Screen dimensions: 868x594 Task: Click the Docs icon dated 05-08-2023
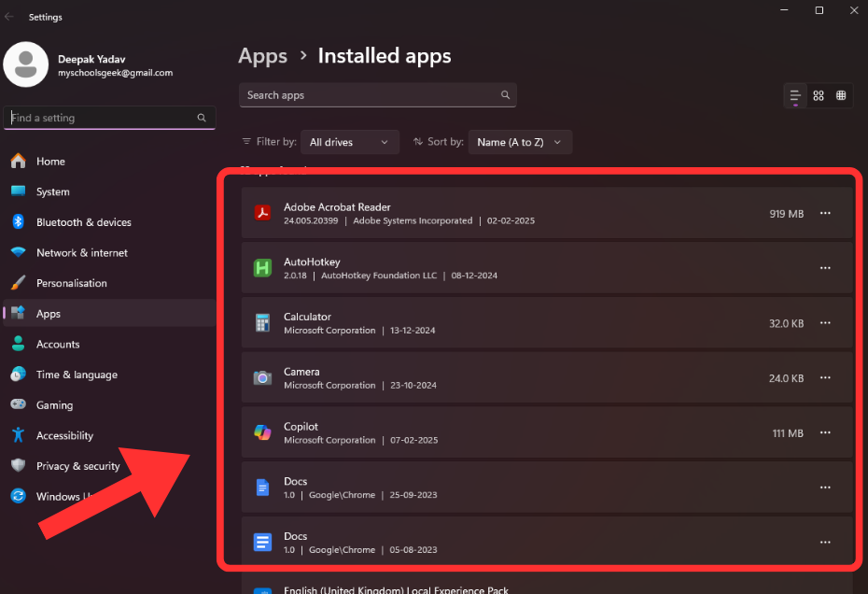click(262, 542)
